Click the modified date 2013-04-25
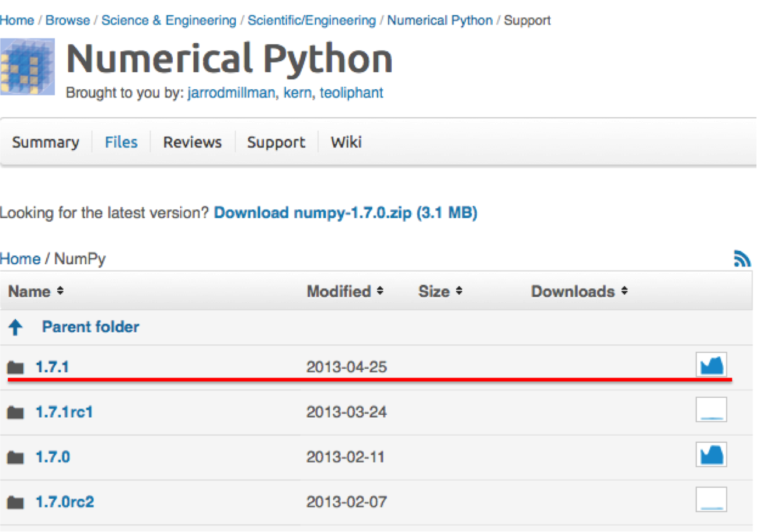This screenshot has width=757, height=532. pos(347,367)
